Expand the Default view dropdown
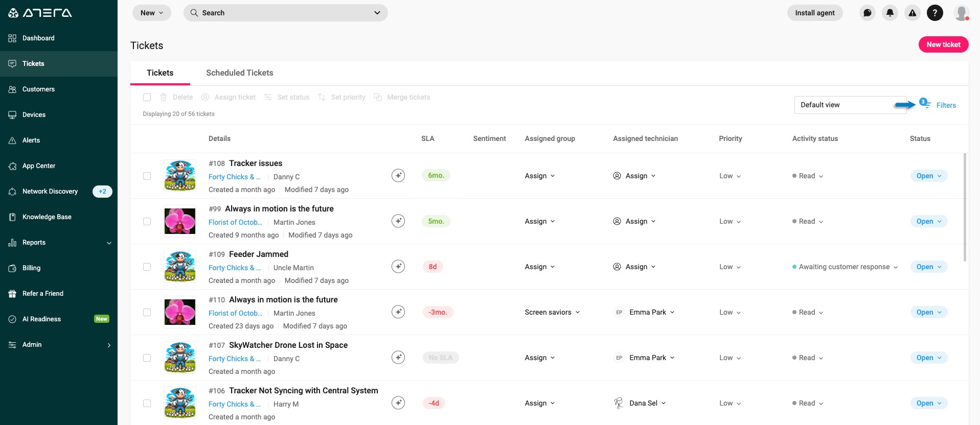 coord(849,105)
